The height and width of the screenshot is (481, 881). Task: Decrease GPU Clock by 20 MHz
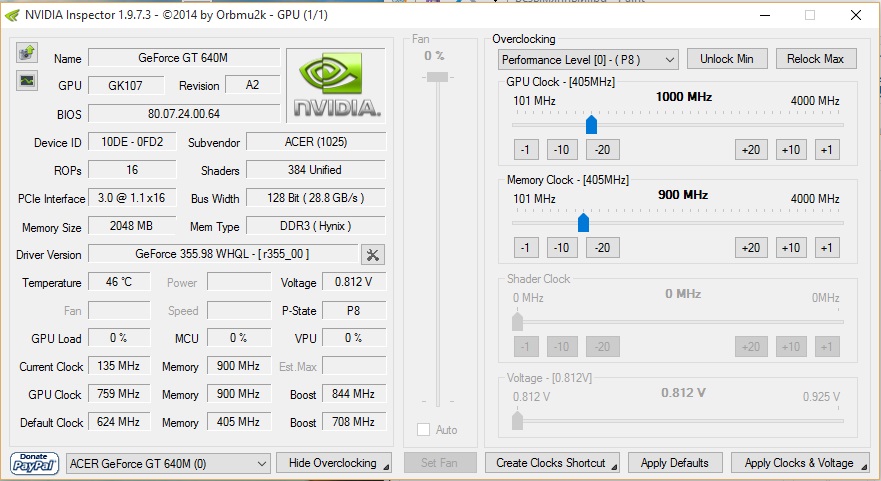coord(602,149)
